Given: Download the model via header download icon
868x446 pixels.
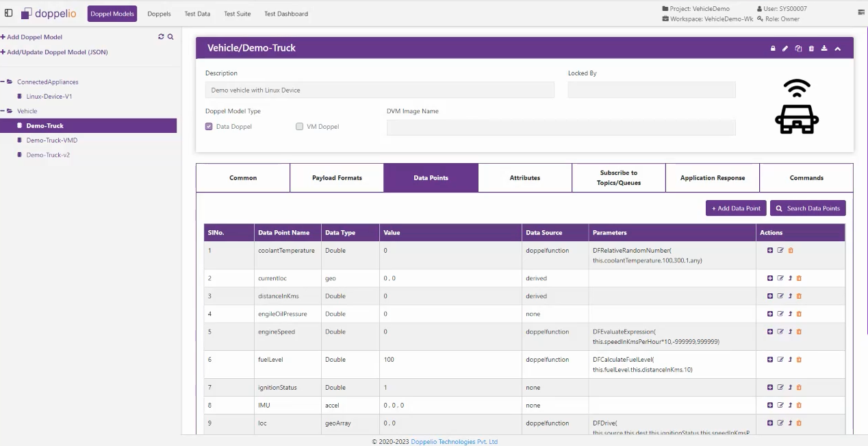Looking at the screenshot, I should coord(824,49).
